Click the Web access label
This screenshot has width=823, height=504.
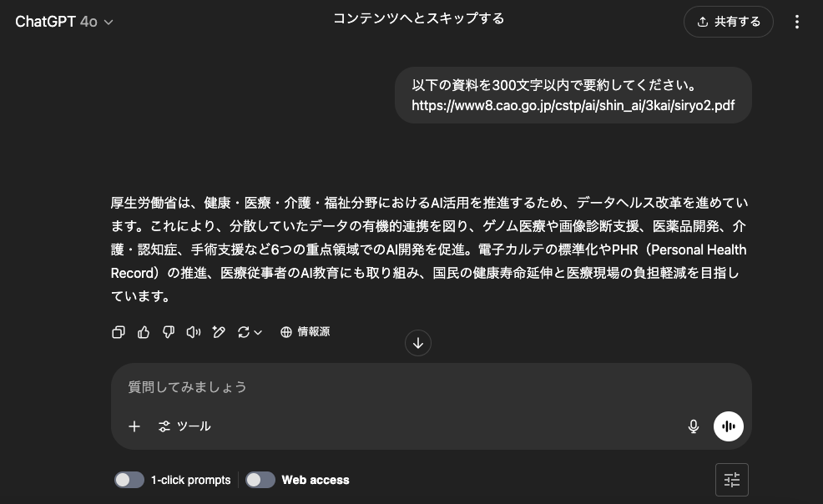316,480
